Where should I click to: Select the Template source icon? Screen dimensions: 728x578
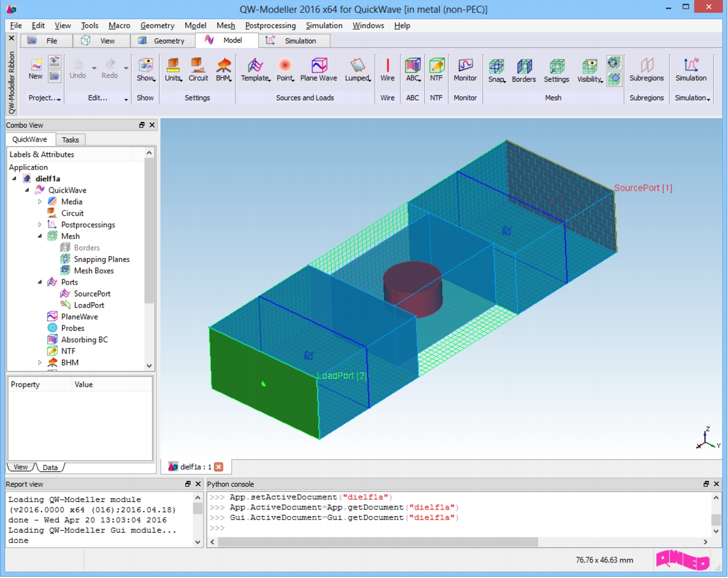256,70
